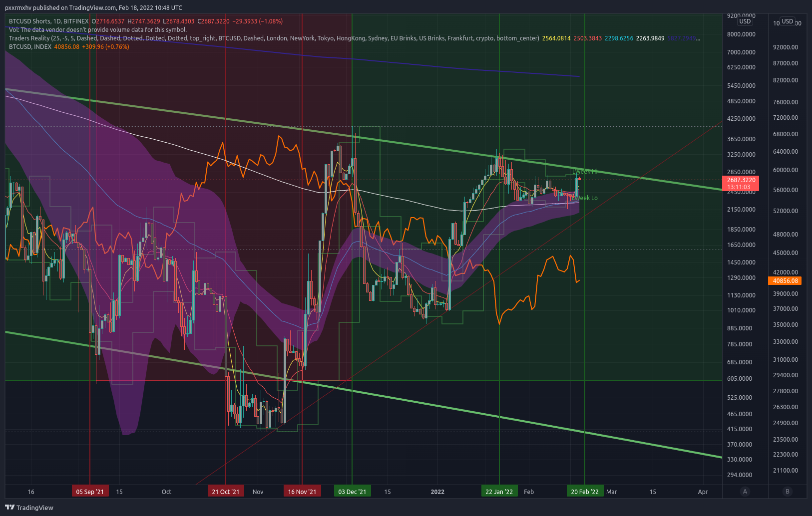812x516 pixels.
Task: Click the LWeek Lo level label
Action: pos(585,198)
